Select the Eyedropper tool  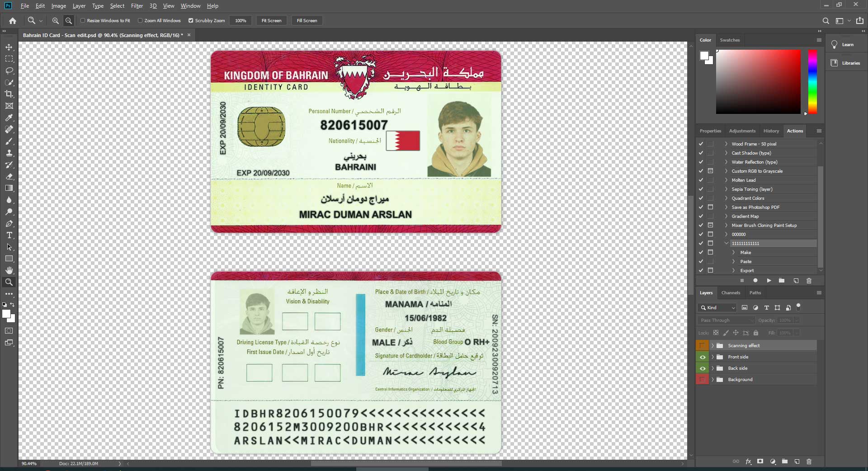[9, 118]
